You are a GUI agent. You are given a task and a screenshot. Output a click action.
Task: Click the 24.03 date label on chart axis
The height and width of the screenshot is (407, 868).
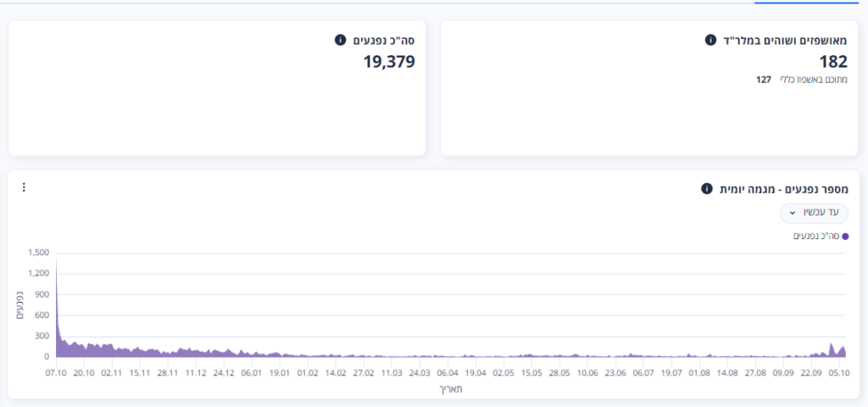tap(419, 373)
